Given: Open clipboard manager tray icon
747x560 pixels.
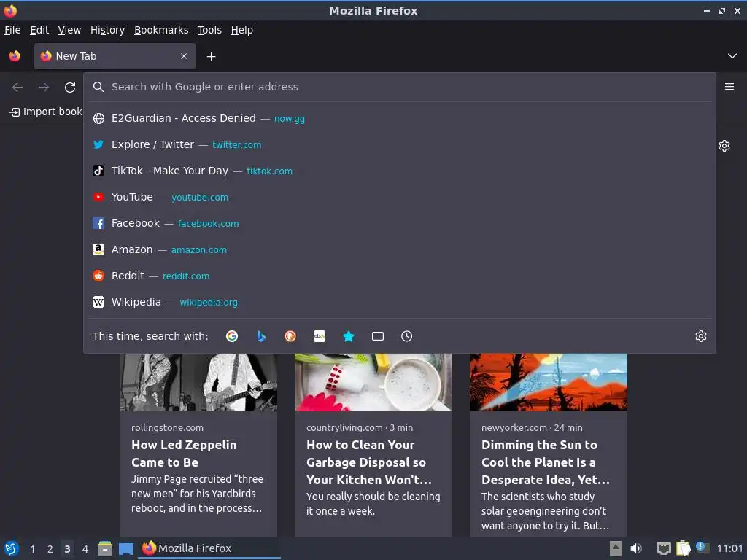Looking at the screenshot, I should (x=683, y=548).
